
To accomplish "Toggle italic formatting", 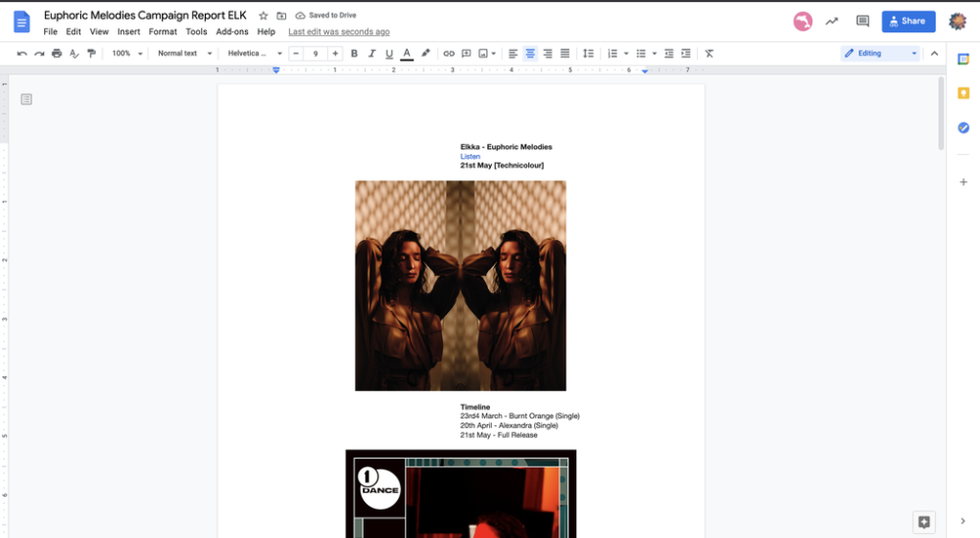I will click(371, 54).
